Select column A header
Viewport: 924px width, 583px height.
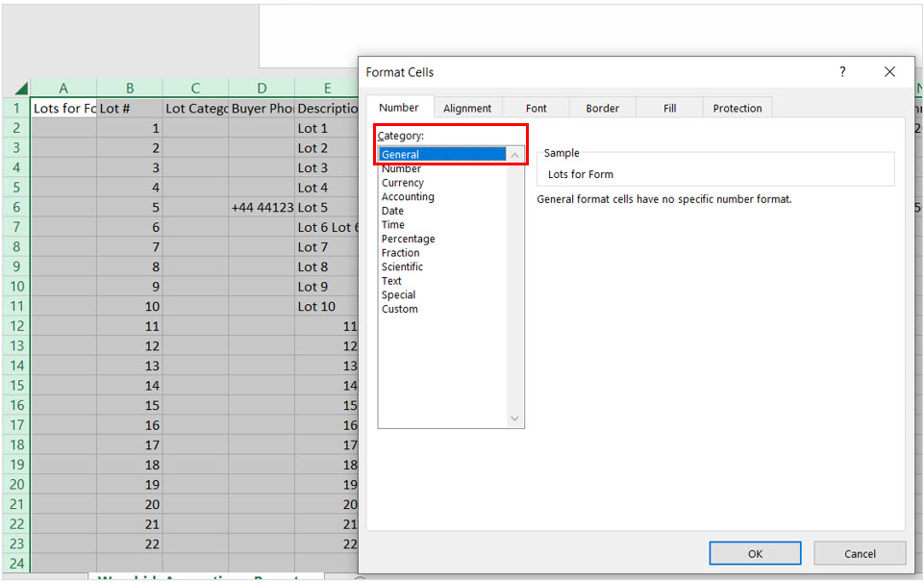tap(63, 89)
